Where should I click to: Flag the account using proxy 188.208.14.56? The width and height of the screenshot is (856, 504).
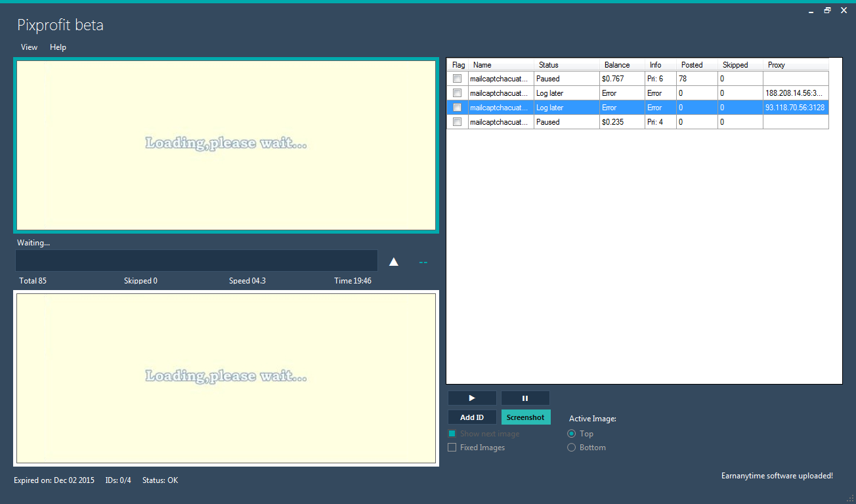point(457,93)
